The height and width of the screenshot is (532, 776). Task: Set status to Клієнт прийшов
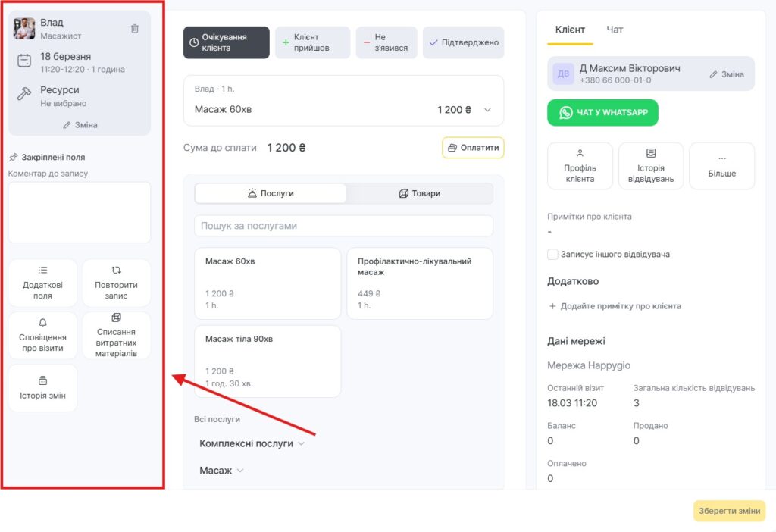click(312, 42)
